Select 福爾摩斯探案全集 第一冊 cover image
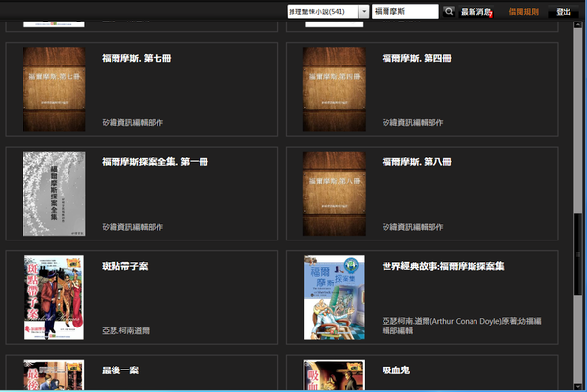 pyautogui.click(x=54, y=194)
